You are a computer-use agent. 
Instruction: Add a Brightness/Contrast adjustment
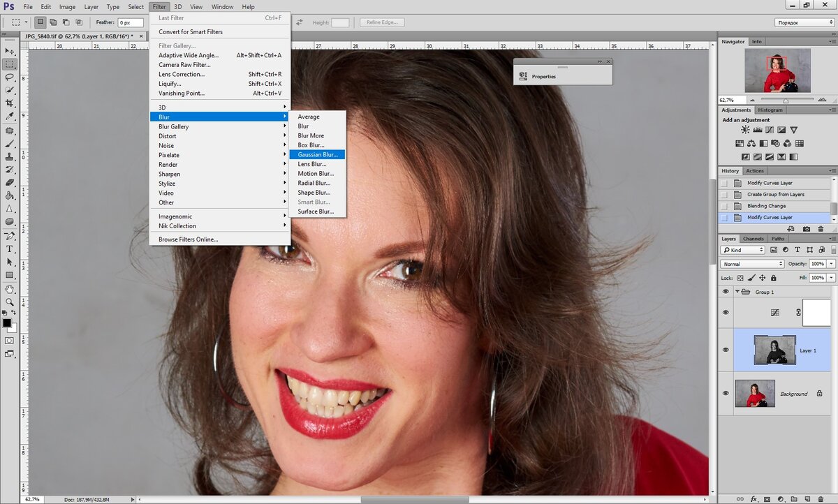(x=746, y=130)
